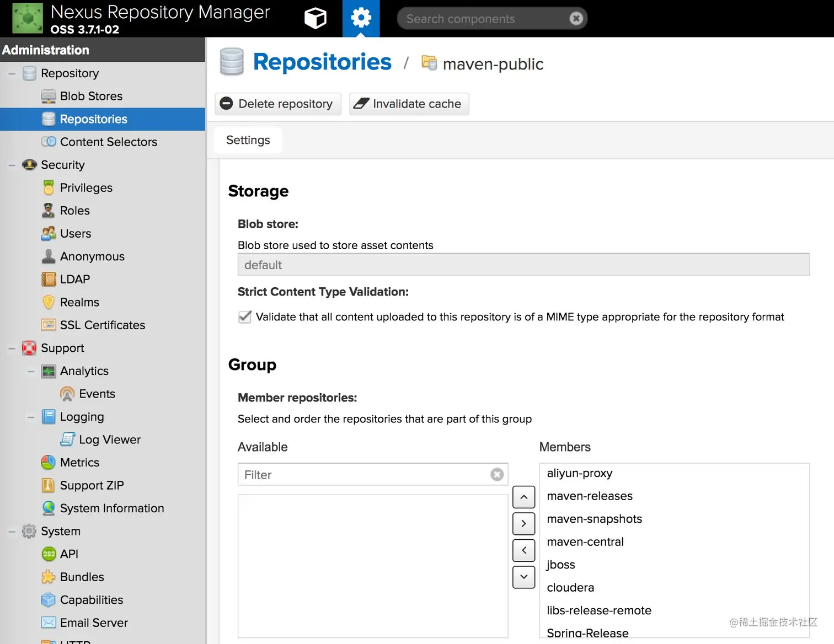The height and width of the screenshot is (644, 834).
Task: Open the Administration gear icon
Action: (x=361, y=18)
